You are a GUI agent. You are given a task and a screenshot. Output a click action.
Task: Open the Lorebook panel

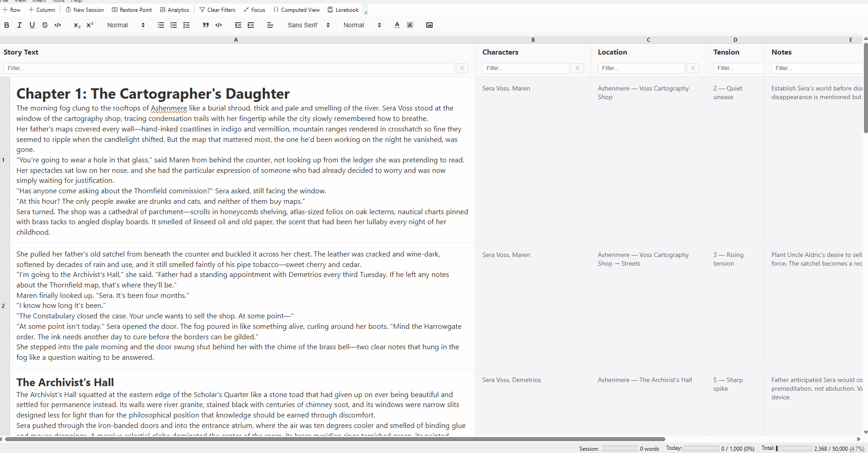tap(343, 10)
